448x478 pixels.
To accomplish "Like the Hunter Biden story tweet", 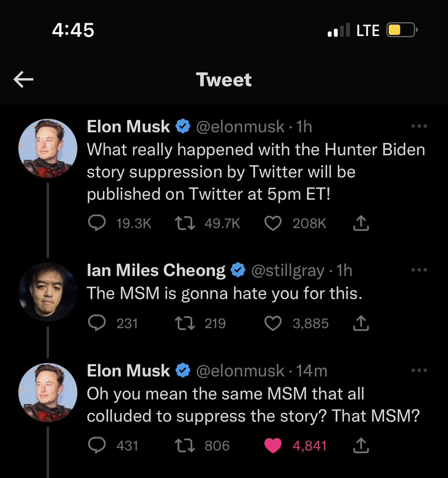I will [273, 224].
